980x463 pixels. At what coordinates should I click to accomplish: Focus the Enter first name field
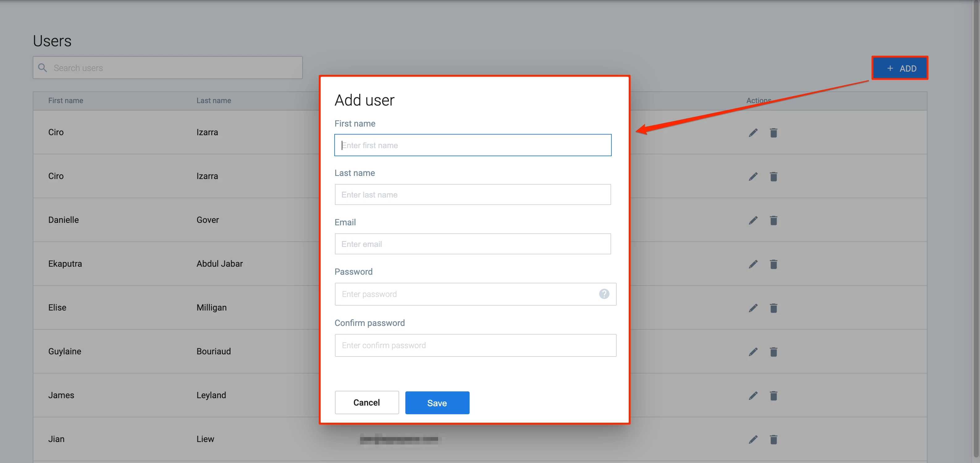[472, 145]
